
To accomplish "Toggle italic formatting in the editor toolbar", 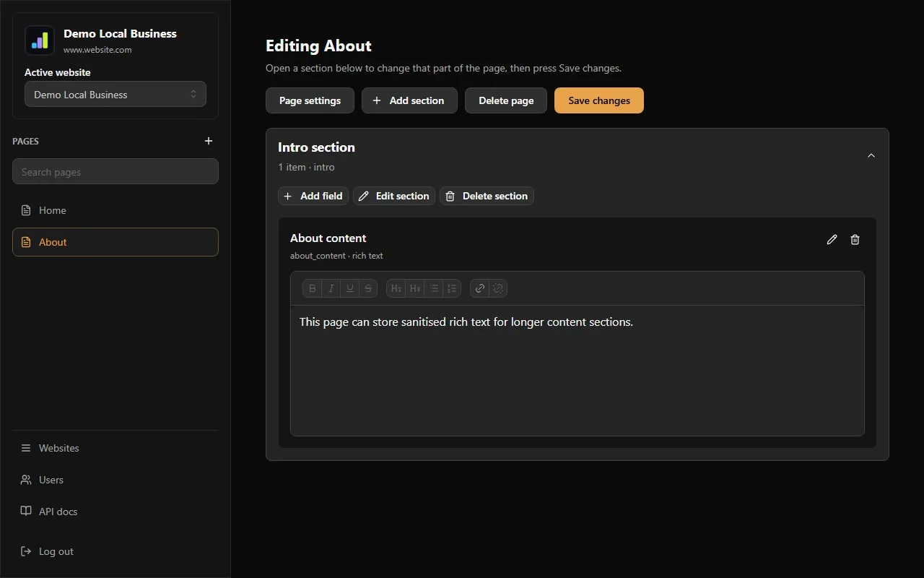I will click(331, 288).
